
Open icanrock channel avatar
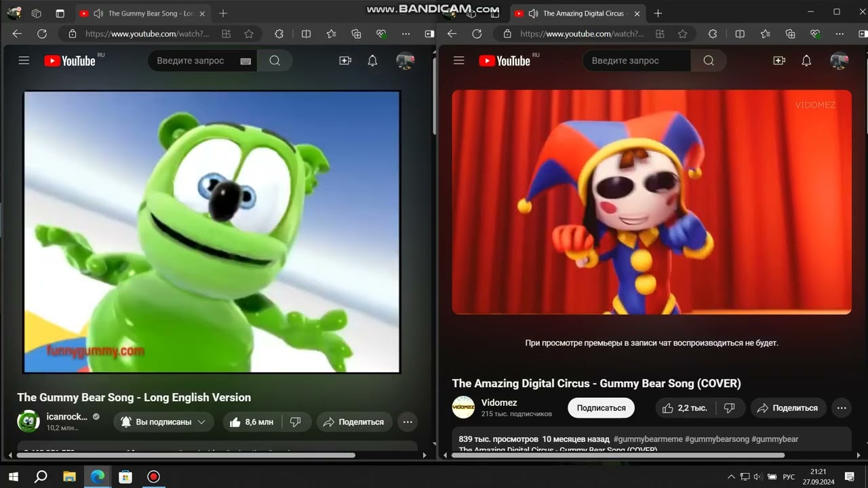(28, 422)
